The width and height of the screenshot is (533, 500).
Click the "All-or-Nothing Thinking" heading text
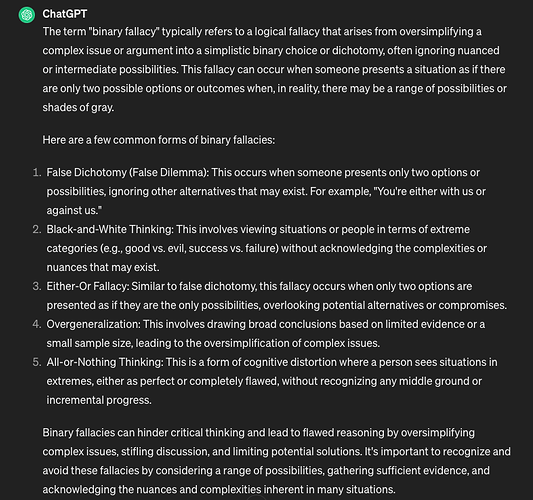point(105,362)
